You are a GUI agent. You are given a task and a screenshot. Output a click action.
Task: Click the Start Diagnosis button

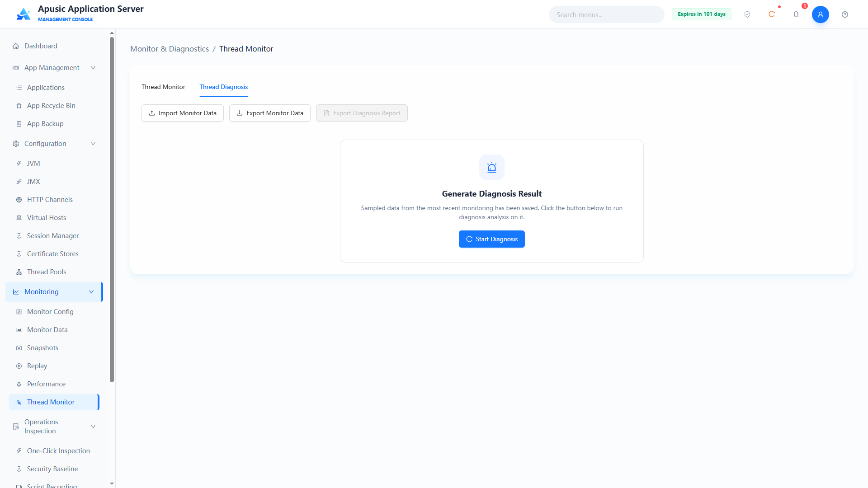point(492,239)
